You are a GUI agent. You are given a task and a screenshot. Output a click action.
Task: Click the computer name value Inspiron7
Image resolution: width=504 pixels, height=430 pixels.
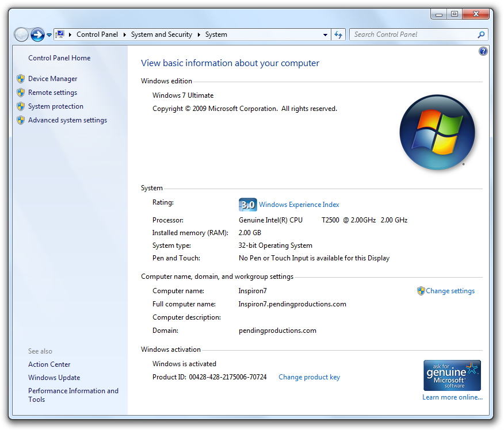pos(253,291)
